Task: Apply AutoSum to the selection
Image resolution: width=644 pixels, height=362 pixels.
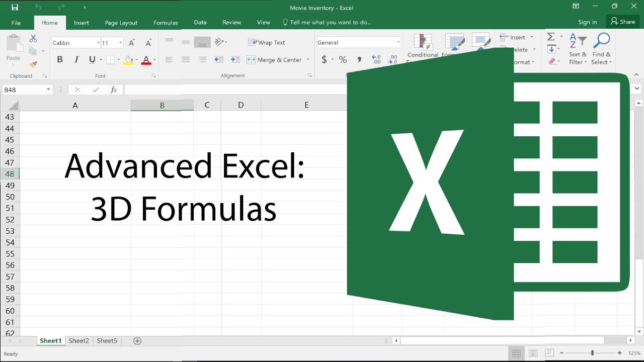Action: [x=551, y=36]
